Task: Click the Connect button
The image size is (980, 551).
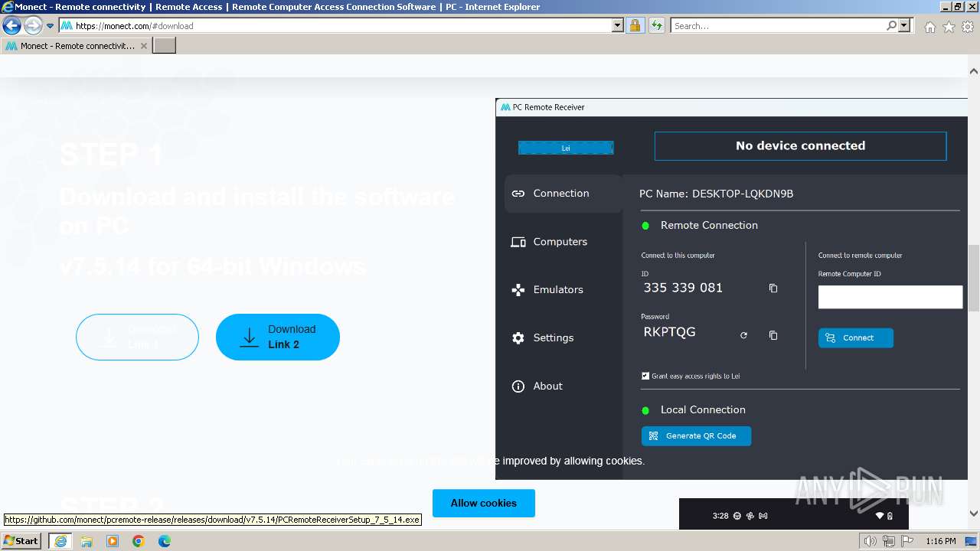Action: 855,337
